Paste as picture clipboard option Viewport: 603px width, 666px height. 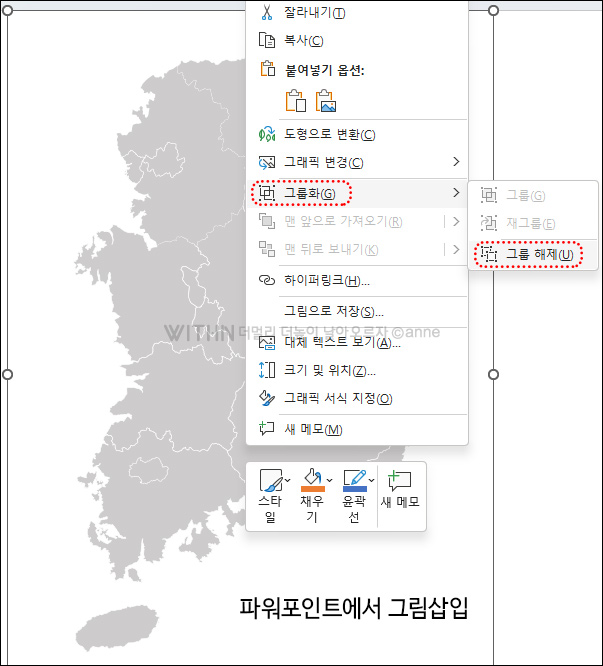click(326, 101)
